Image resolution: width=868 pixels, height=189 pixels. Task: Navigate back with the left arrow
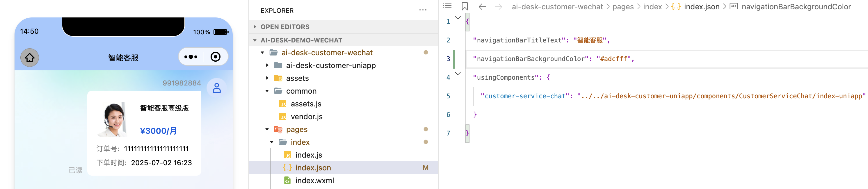(x=482, y=7)
